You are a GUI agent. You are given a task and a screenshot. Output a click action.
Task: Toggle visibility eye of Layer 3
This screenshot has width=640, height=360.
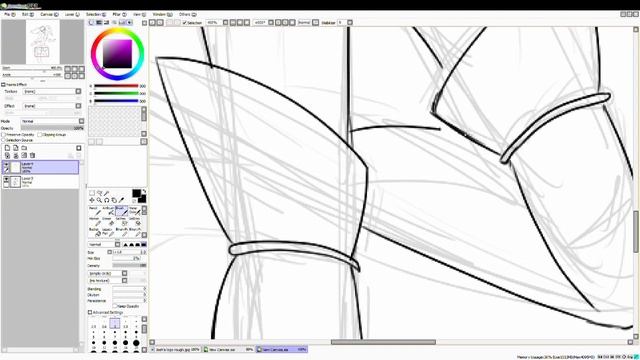click(6, 179)
